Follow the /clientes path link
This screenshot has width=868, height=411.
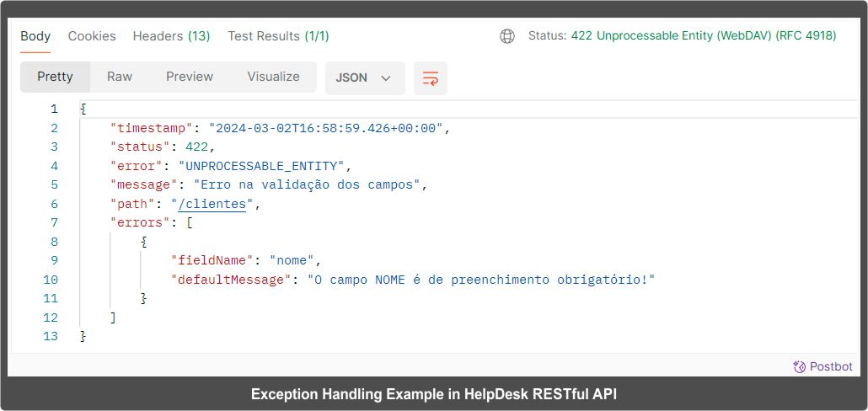tap(212, 204)
